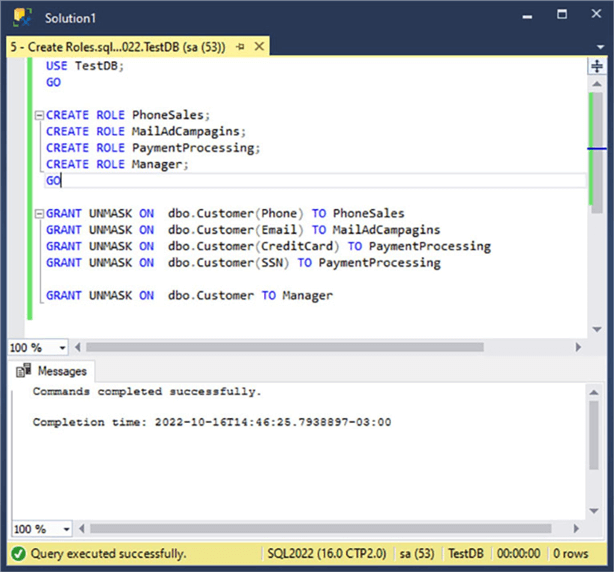
Task: Click Messages pane horizontal scrollbar thumb
Action: (320, 529)
